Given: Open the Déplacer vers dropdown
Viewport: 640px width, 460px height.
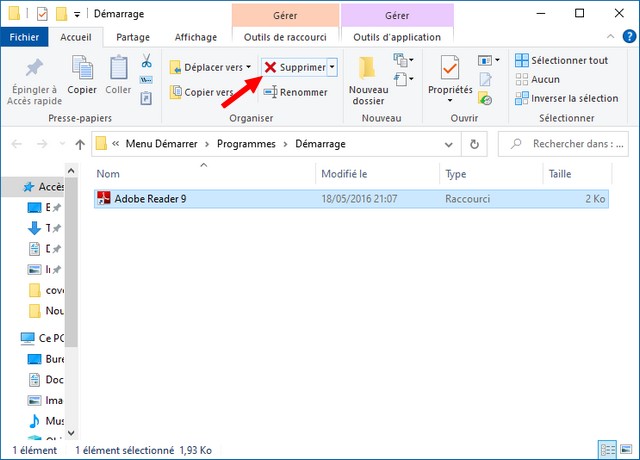Looking at the screenshot, I should point(210,67).
